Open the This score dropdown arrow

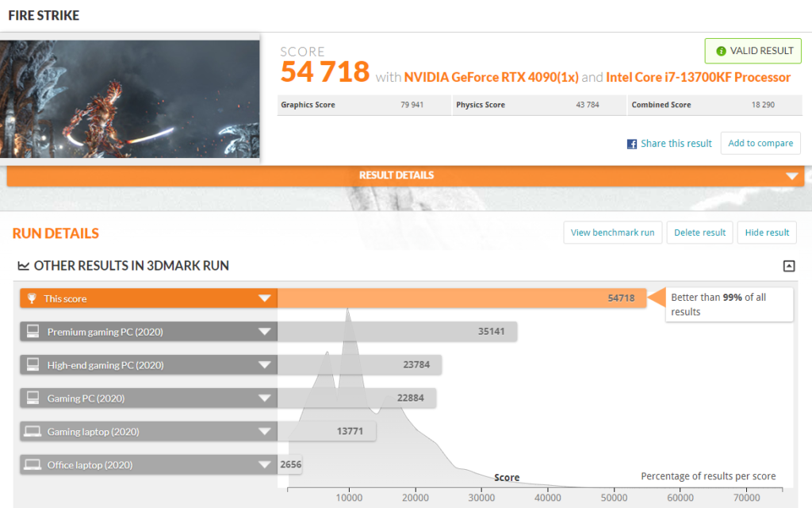(x=265, y=298)
